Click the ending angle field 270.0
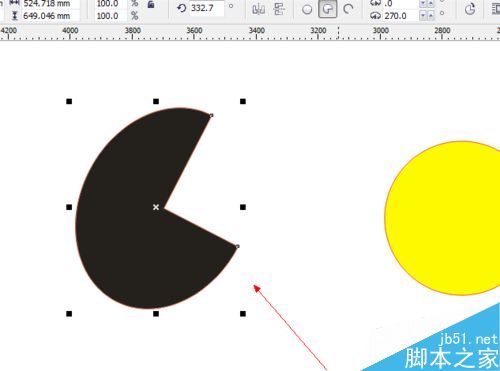Screen dimensions: 500x371 (x=400, y=16)
